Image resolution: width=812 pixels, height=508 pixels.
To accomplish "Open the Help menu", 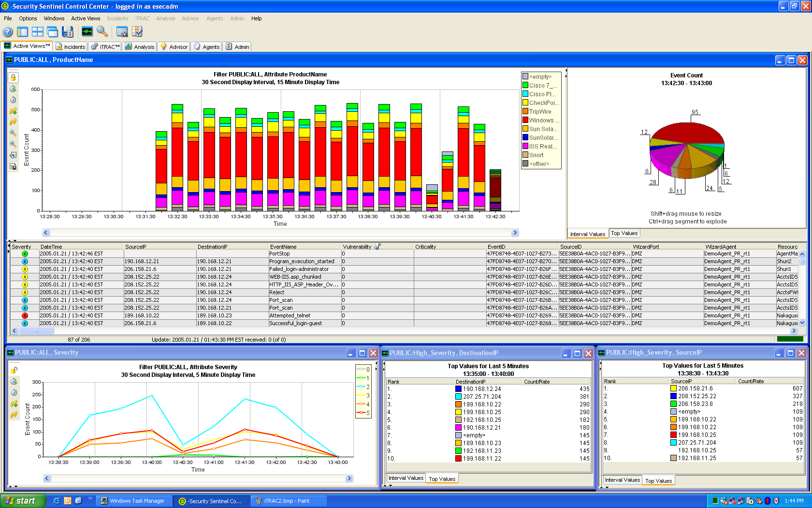I will click(x=257, y=18).
